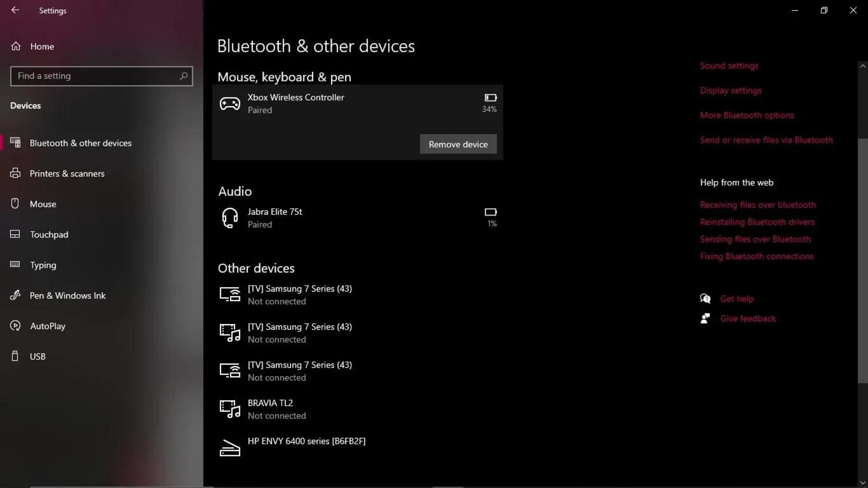The image size is (868, 488).
Task: Select the first Samsung 7 Series TV entry
Action: click(x=357, y=294)
